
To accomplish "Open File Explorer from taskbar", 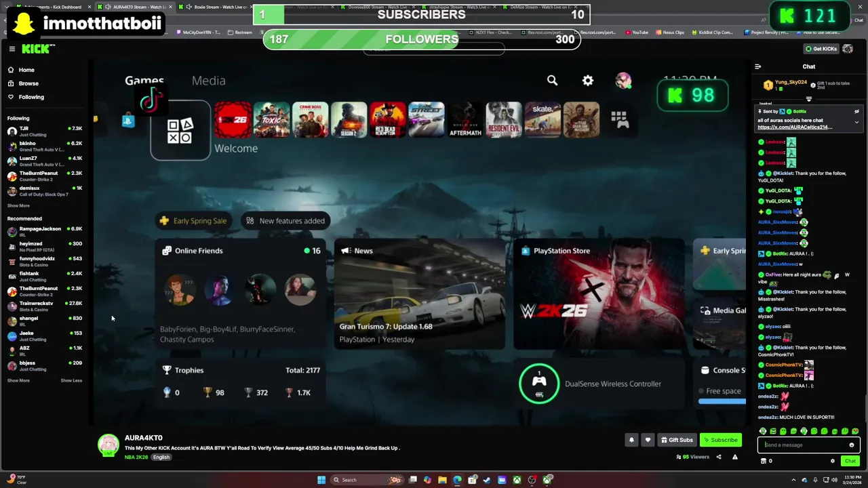I will tap(442, 480).
